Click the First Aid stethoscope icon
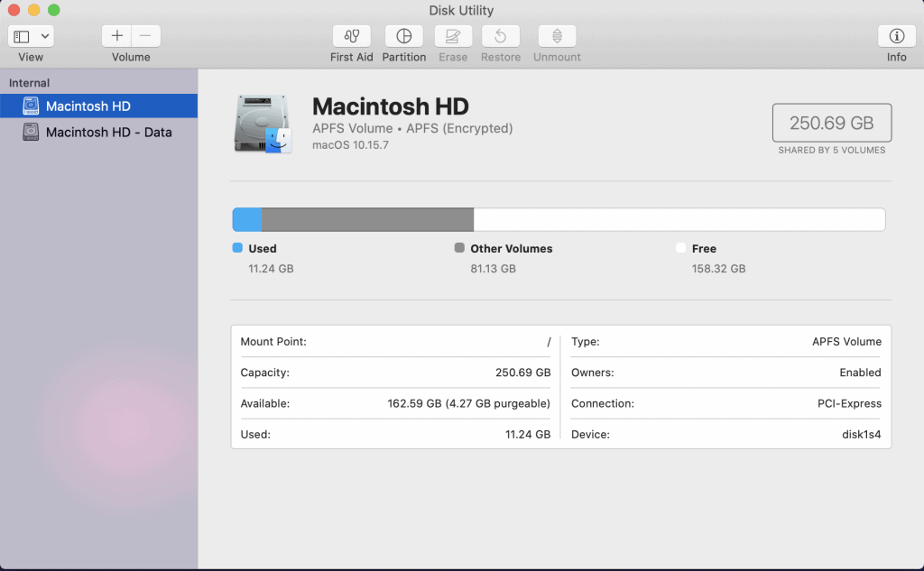Screen dimensions: 924x571 [x=352, y=36]
